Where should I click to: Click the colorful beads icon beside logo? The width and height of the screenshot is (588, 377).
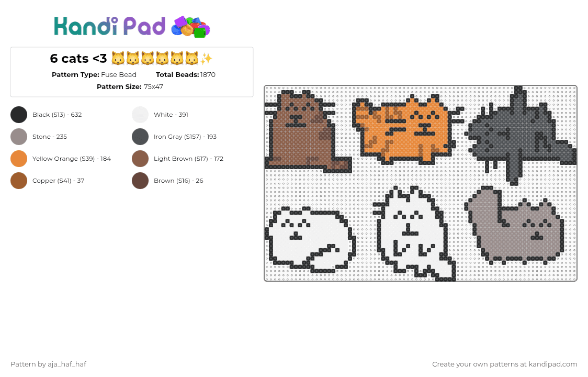click(x=190, y=27)
